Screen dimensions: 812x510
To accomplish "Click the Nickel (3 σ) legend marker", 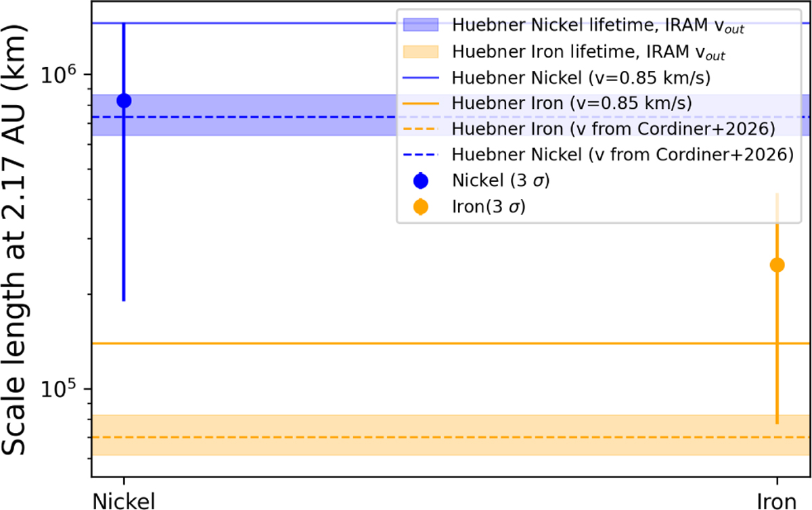I will [x=421, y=181].
